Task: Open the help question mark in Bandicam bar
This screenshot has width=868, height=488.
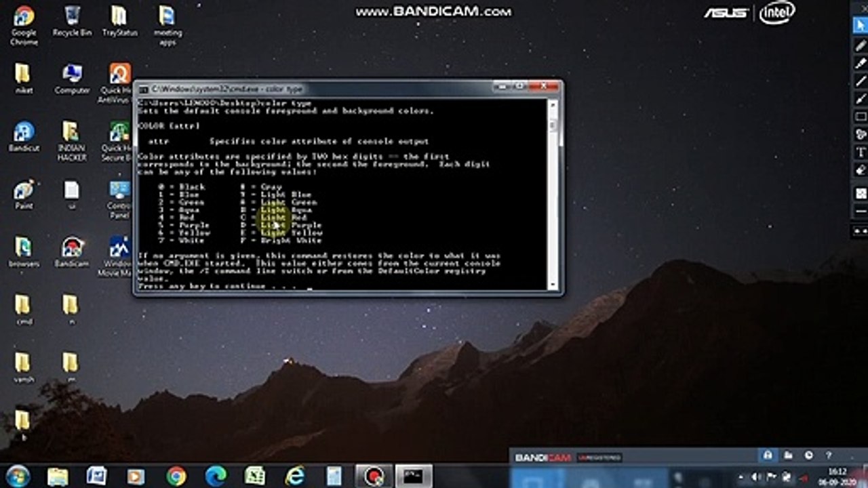Action: (829, 455)
